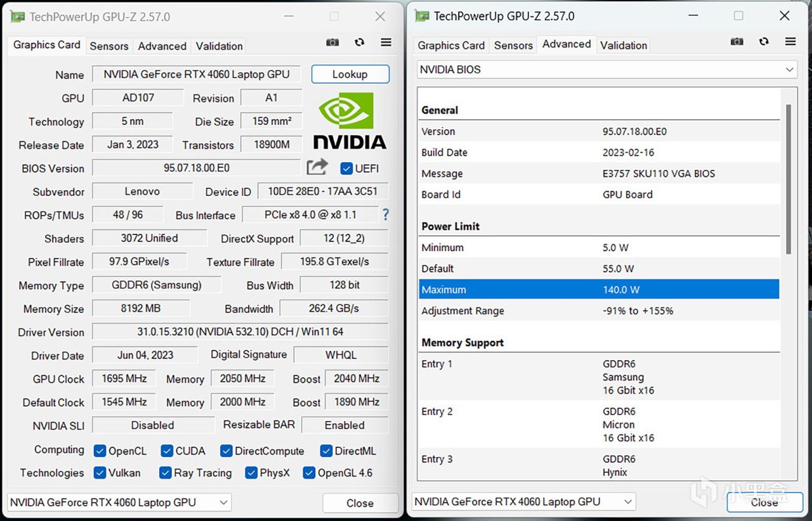This screenshot has width=812, height=521.
Task: Click the Memory Size field showing 8192 MB
Action: 141,309
